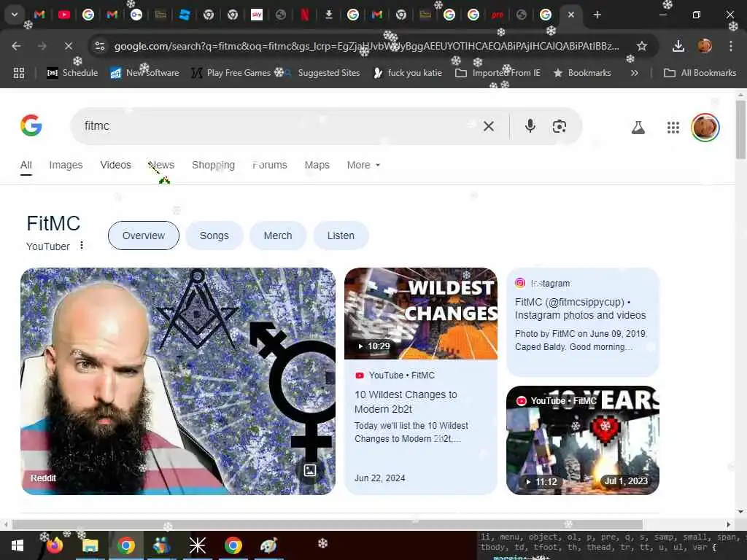Open the All Bookmarks folder
The image size is (747, 560).
[700, 73]
